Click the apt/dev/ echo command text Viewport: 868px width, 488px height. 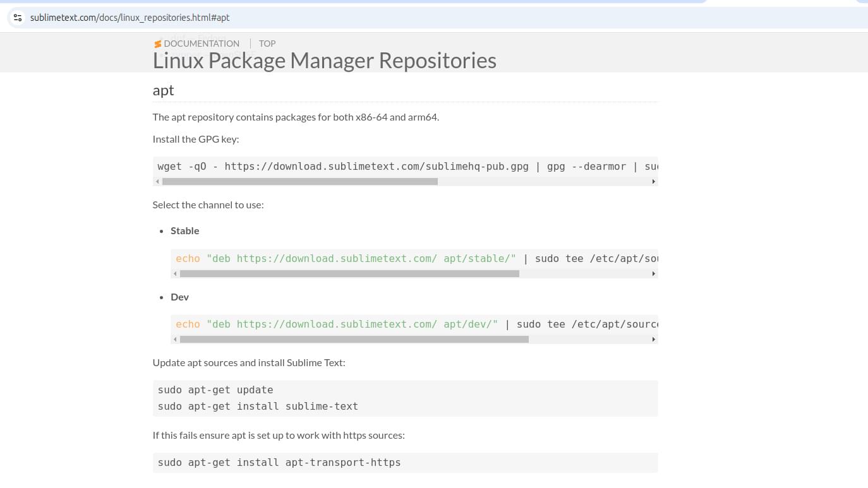point(416,324)
